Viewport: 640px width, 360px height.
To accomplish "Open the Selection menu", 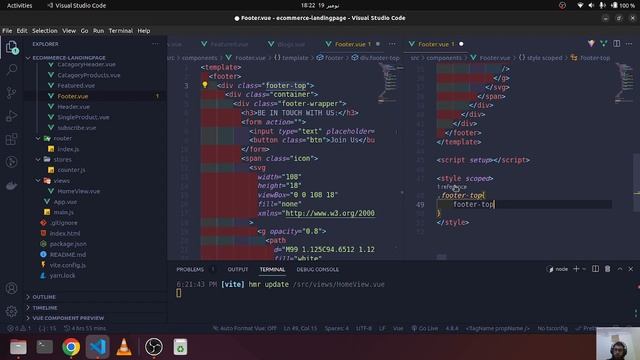I will [44, 31].
